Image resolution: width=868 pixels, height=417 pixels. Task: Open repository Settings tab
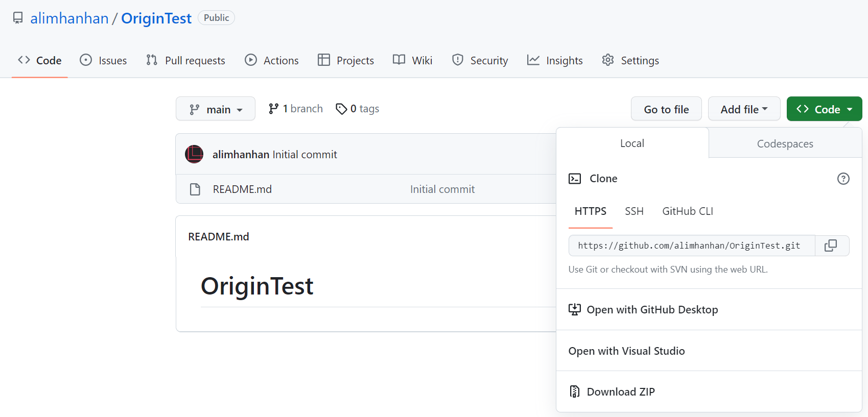click(630, 60)
